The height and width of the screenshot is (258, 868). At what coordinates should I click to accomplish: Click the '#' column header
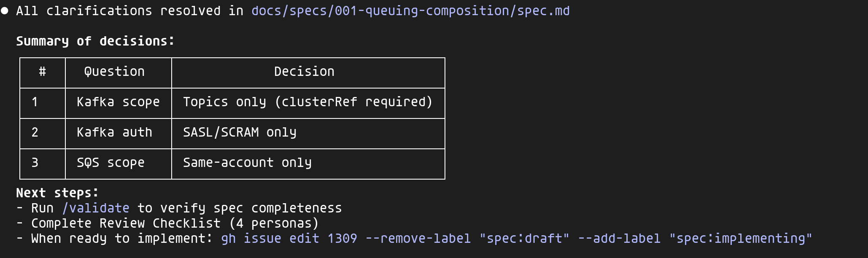[43, 72]
